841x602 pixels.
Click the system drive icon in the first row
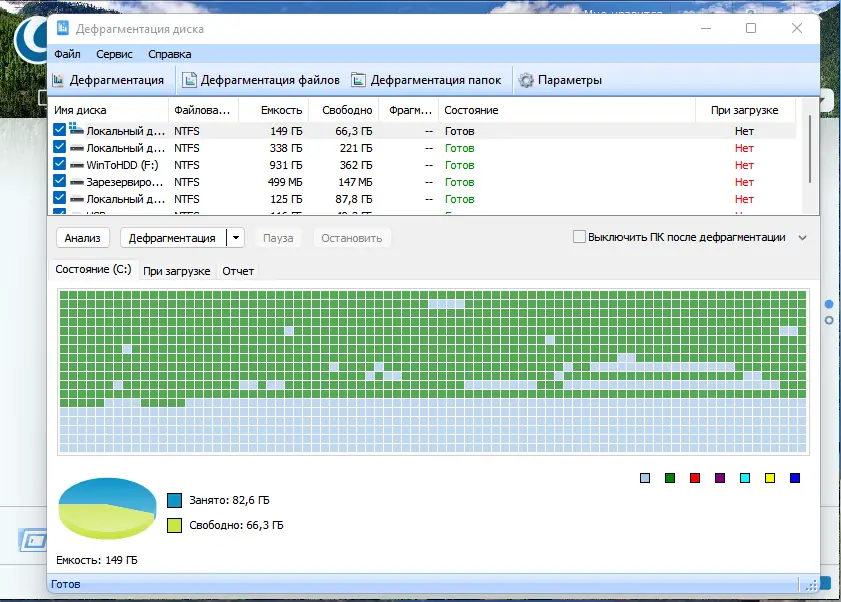tap(76, 129)
